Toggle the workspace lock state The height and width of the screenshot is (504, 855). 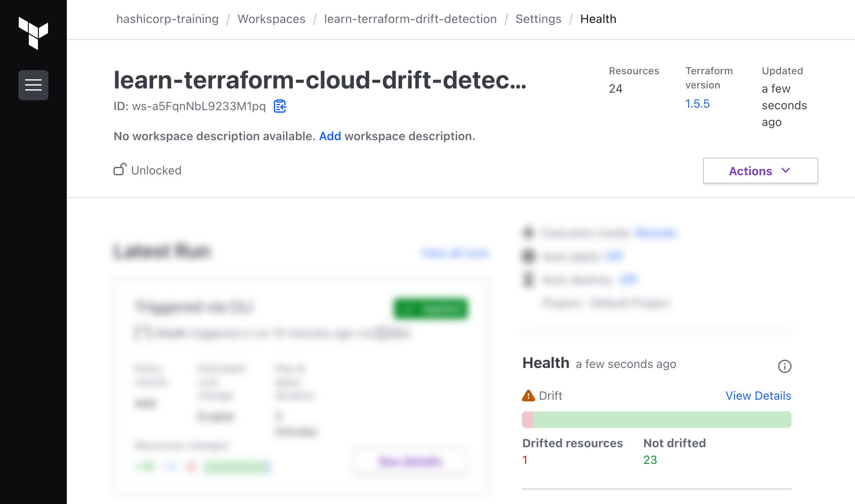[119, 170]
